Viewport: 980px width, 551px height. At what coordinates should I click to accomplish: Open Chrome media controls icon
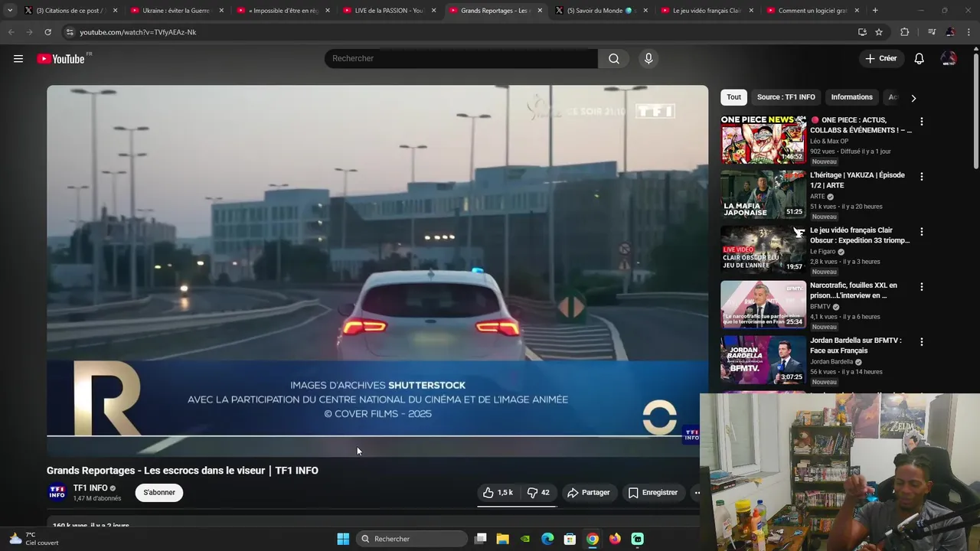932,32
